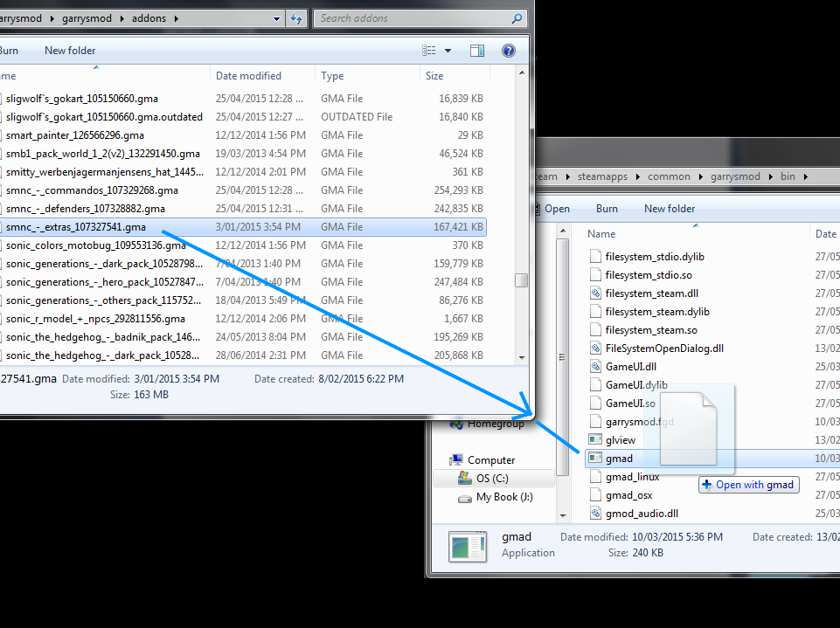Expand the arrow after bin in address bar
Image resolution: width=840 pixels, height=628 pixels.
tap(805, 176)
